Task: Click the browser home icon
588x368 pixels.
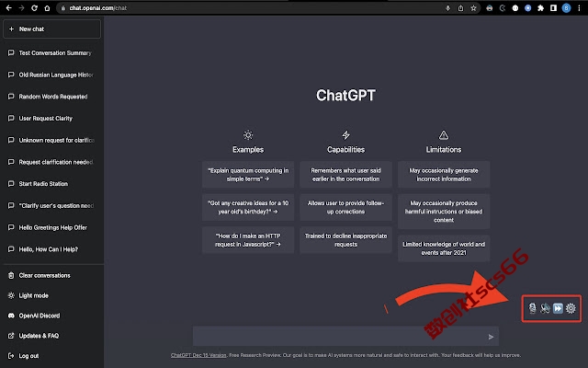Action: tap(47, 8)
